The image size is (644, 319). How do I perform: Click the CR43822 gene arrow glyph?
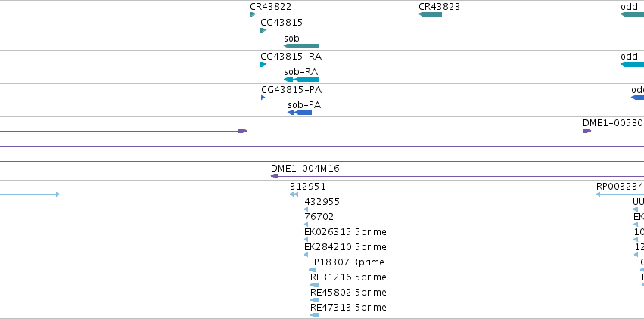click(253, 14)
